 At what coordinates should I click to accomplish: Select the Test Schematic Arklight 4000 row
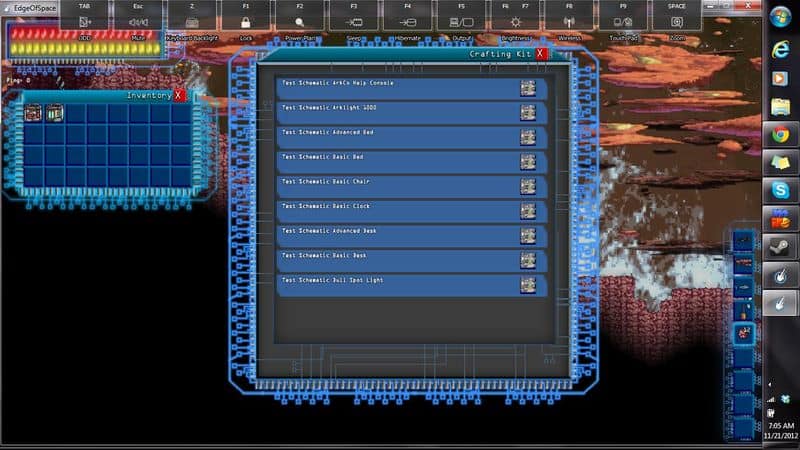(x=412, y=113)
